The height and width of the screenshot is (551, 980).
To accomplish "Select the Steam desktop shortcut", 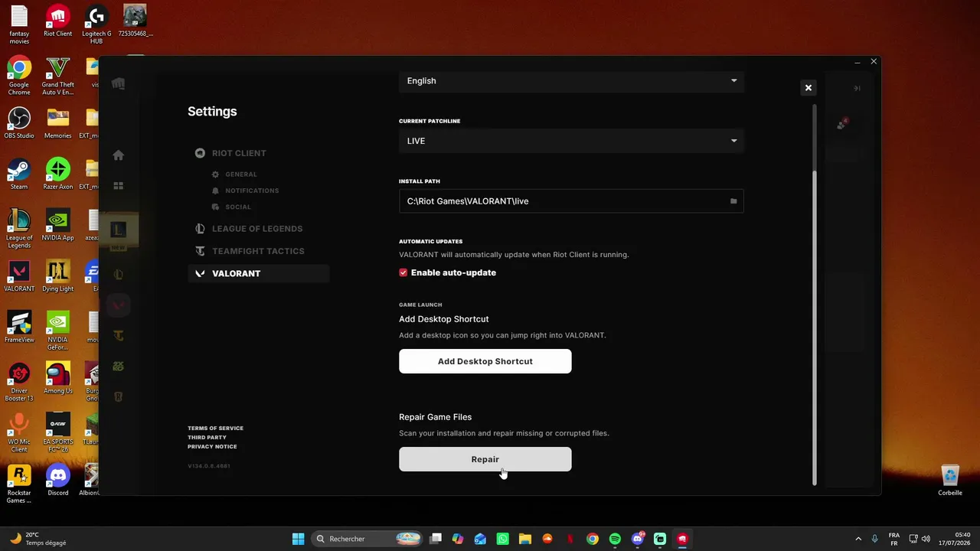I will (x=19, y=174).
